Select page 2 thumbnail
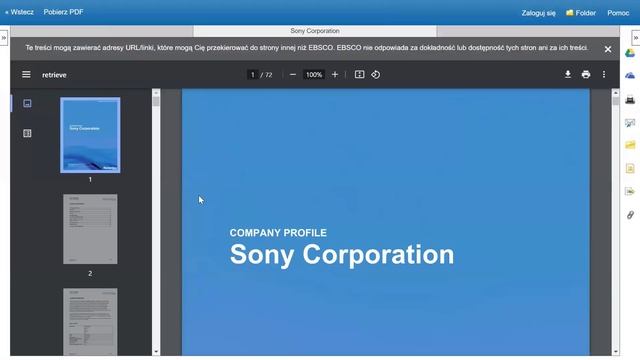Image resolution: width=640 pixels, height=360 pixels. [x=90, y=229]
